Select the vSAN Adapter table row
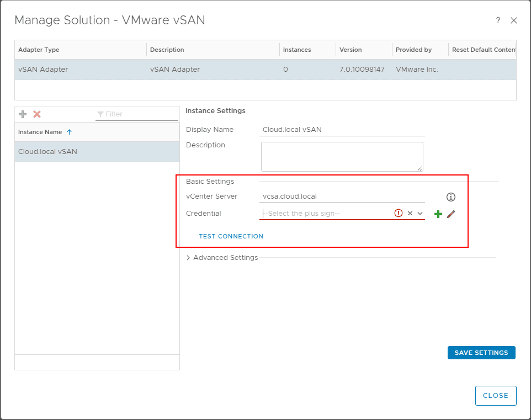The image size is (531, 420). (265, 70)
